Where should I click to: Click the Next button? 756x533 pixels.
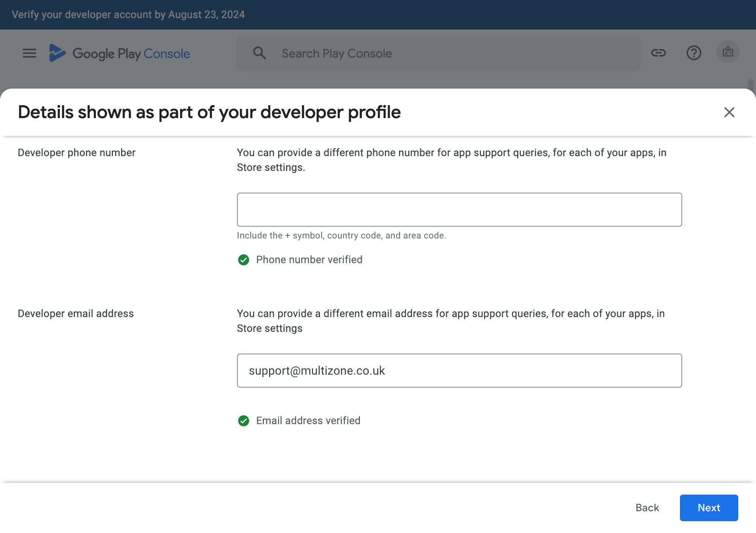[x=709, y=508]
